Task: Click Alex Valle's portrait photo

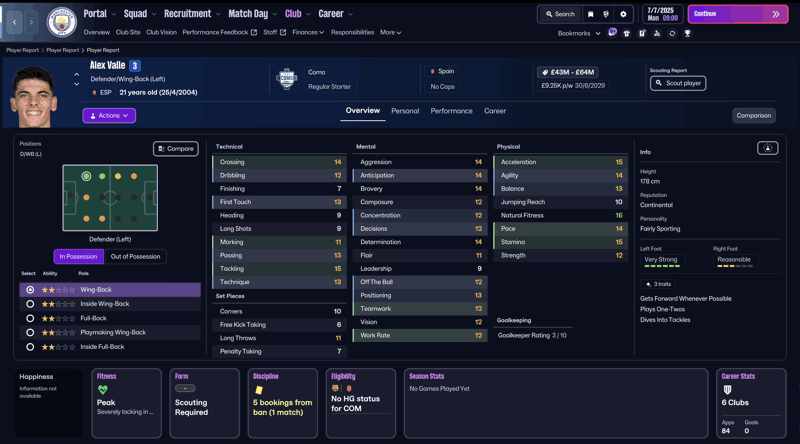Action: tap(33, 96)
